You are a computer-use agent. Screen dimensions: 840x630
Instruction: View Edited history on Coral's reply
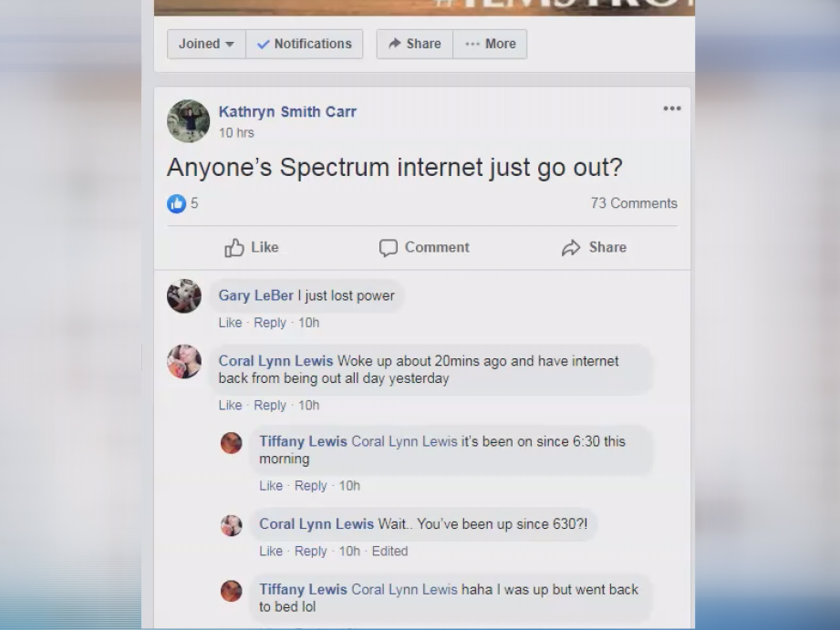(389, 552)
